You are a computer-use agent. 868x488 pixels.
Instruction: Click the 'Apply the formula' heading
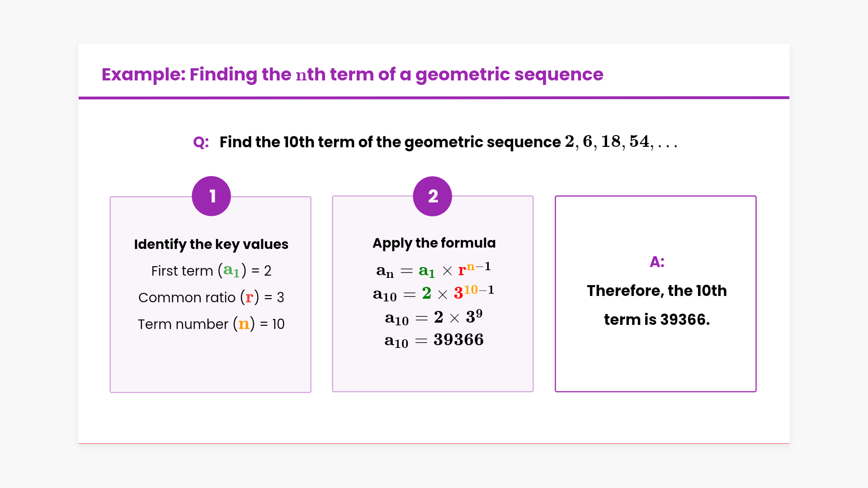434,243
